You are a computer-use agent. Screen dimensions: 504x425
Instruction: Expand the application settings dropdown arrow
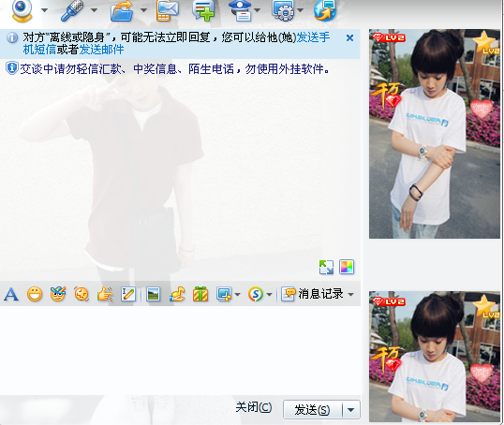(x=300, y=10)
